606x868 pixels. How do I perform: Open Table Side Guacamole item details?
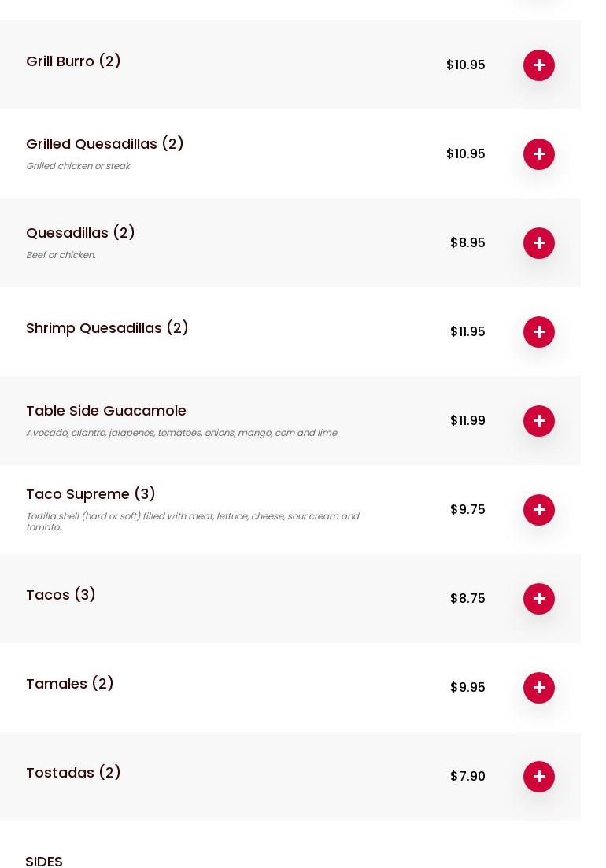click(x=106, y=411)
